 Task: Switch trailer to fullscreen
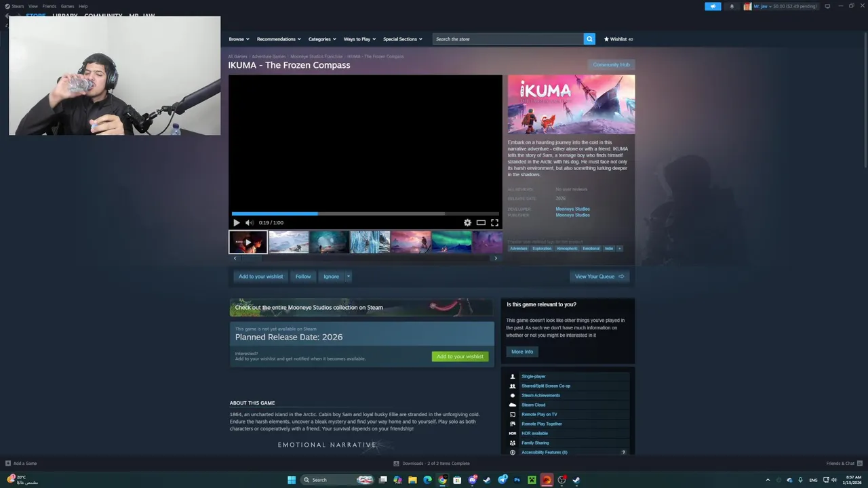pos(494,222)
